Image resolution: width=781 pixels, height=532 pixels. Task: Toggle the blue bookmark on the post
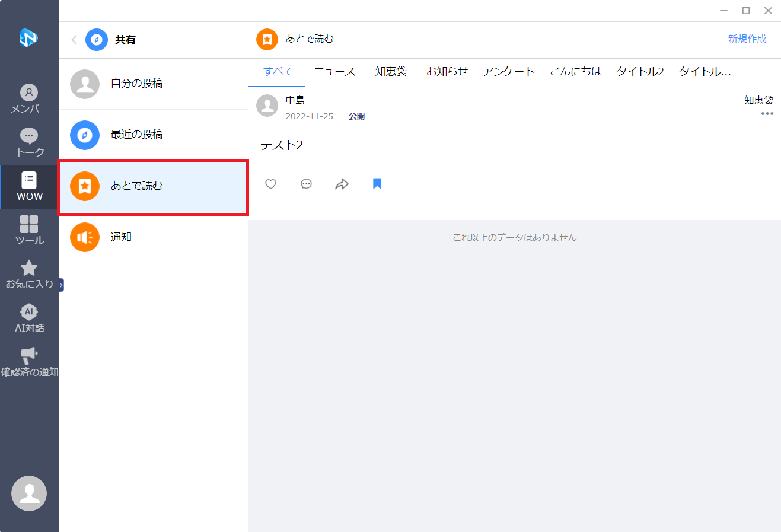377,184
